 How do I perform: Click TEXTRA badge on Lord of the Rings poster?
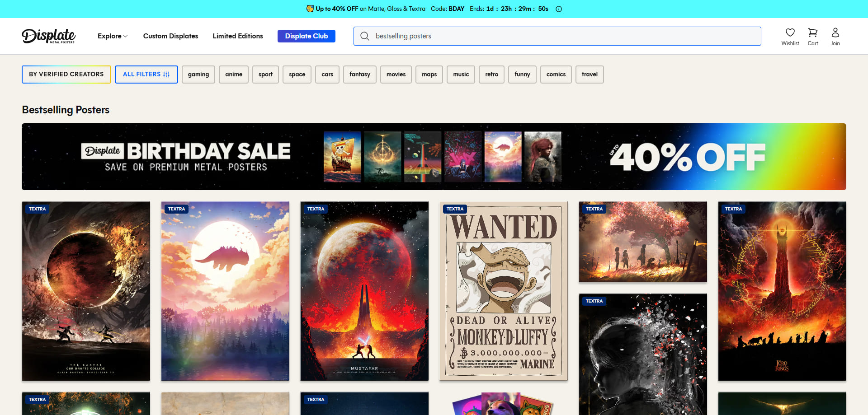point(733,209)
